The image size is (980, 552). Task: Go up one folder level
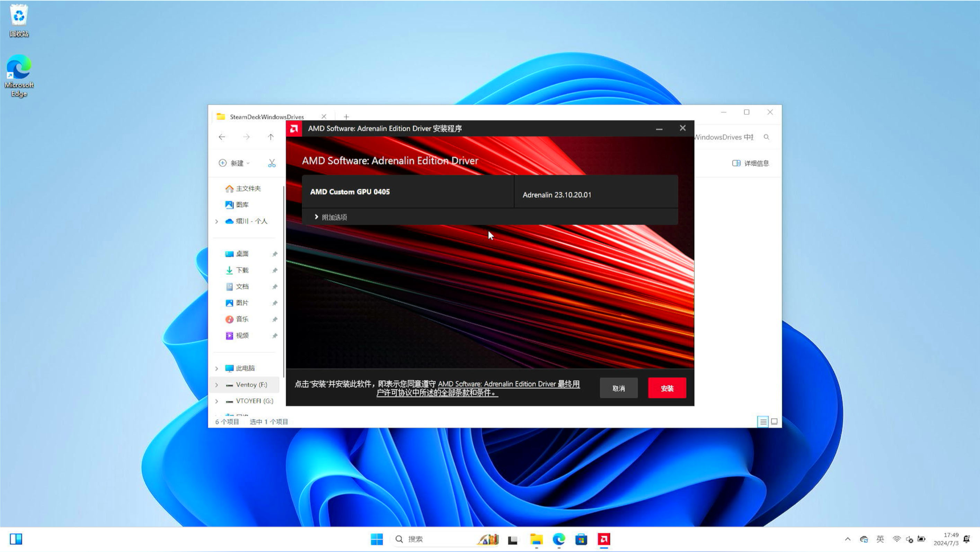point(271,137)
